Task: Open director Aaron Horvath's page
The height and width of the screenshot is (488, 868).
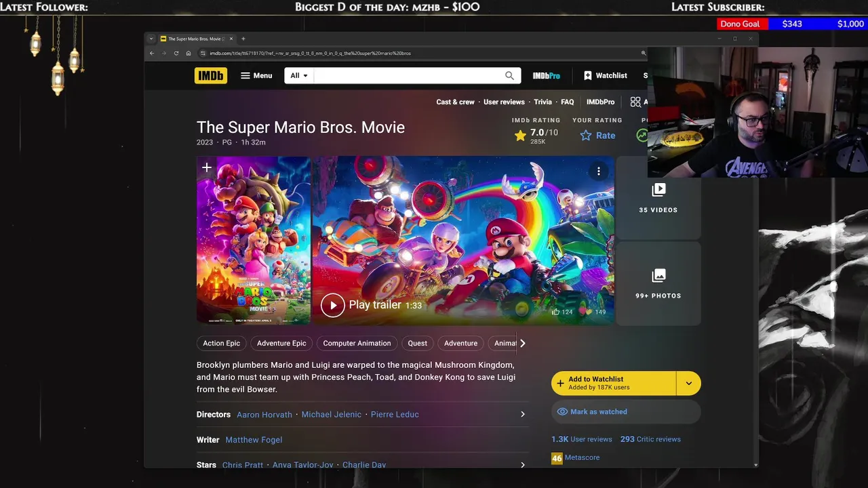Action: click(x=264, y=414)
